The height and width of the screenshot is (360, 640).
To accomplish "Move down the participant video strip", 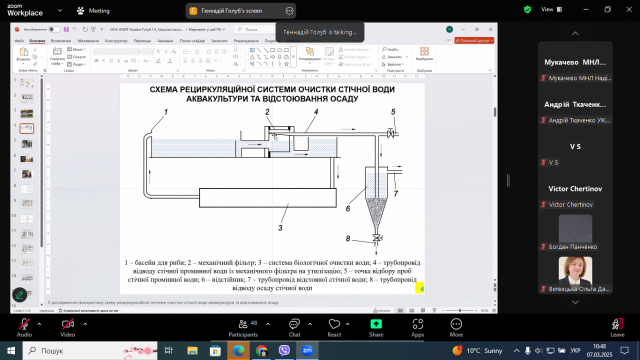I will pos(575,302).
